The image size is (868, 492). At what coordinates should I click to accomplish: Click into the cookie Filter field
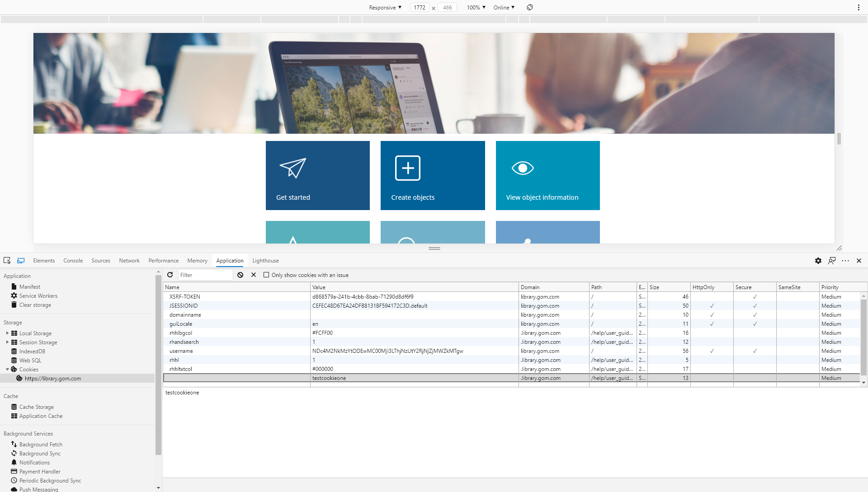click(x=206, y=275)
